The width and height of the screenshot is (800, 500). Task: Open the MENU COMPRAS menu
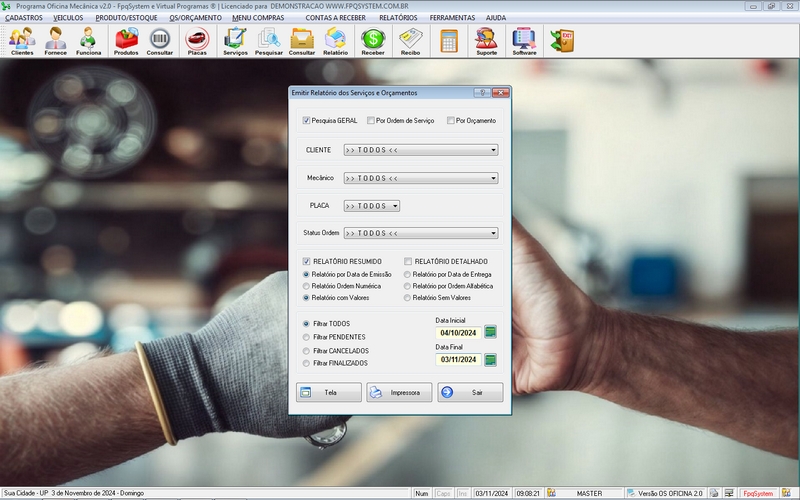(x=258, y=18)
